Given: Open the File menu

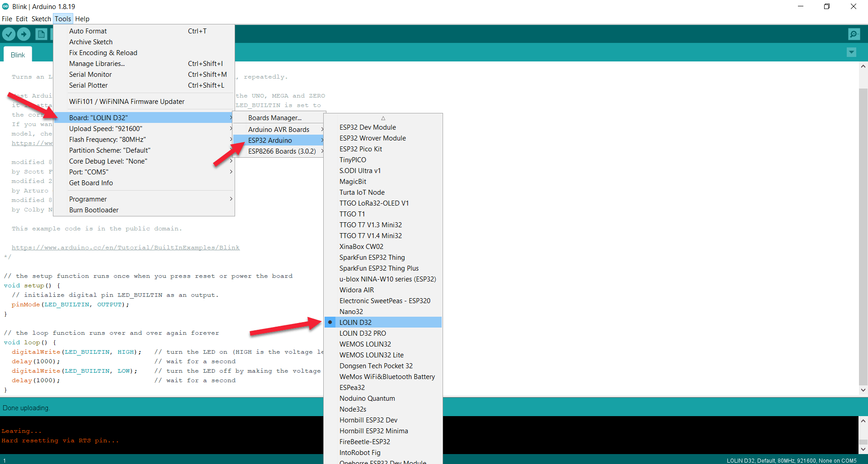Looking at the screenshot, I should coord(7,19).
